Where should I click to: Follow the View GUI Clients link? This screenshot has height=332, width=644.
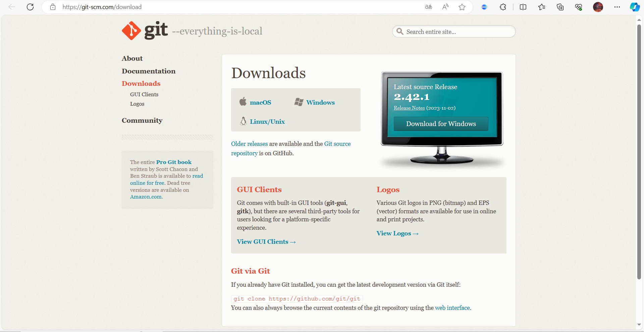[266, 242]
